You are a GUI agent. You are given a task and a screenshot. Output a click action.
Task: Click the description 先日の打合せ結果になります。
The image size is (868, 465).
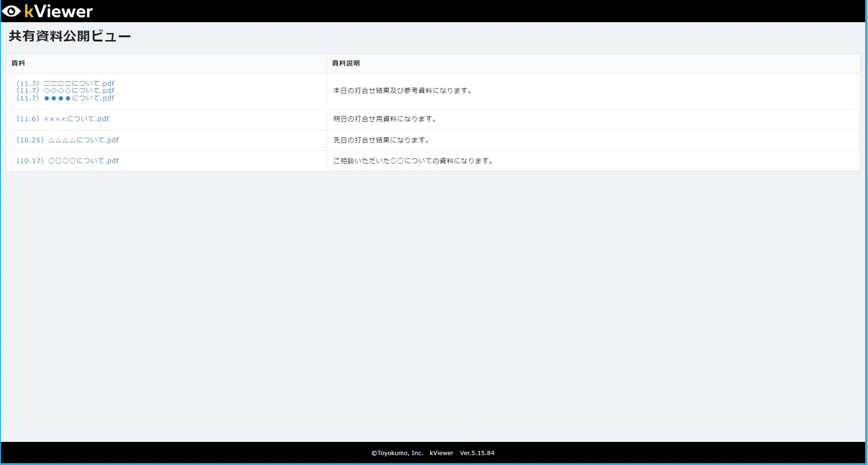point(382,140)
